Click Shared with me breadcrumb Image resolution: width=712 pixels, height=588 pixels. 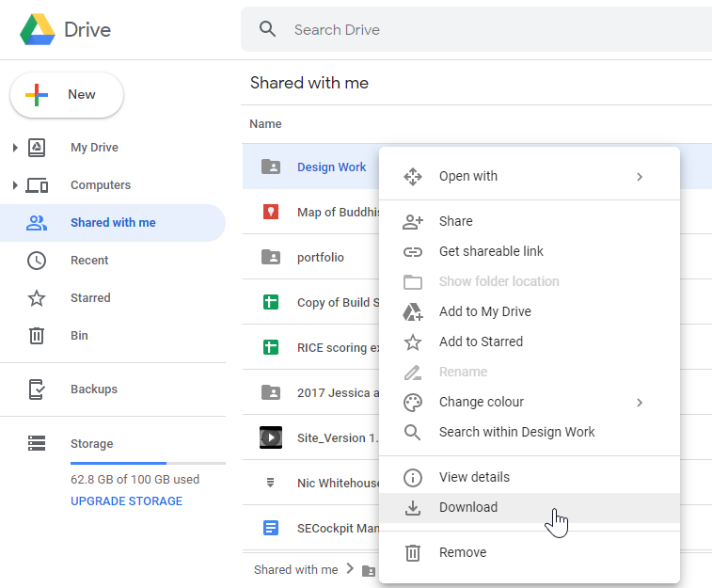pos(295,569)
